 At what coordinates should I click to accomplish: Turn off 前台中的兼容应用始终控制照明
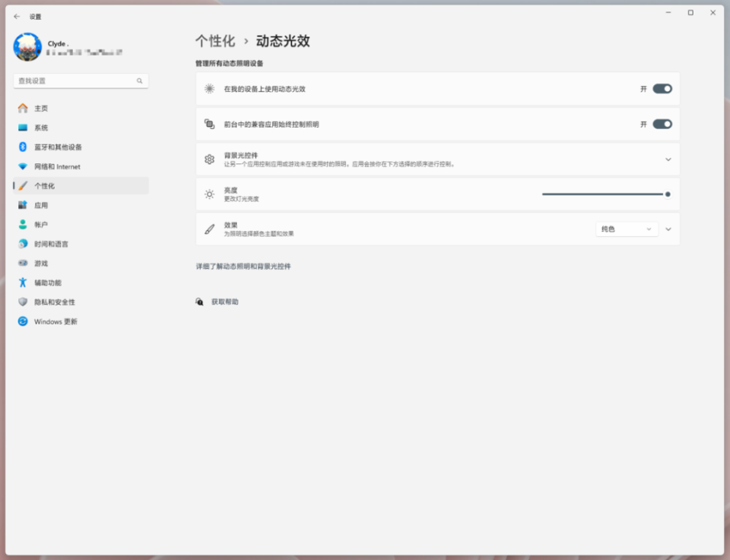(661, 124)
